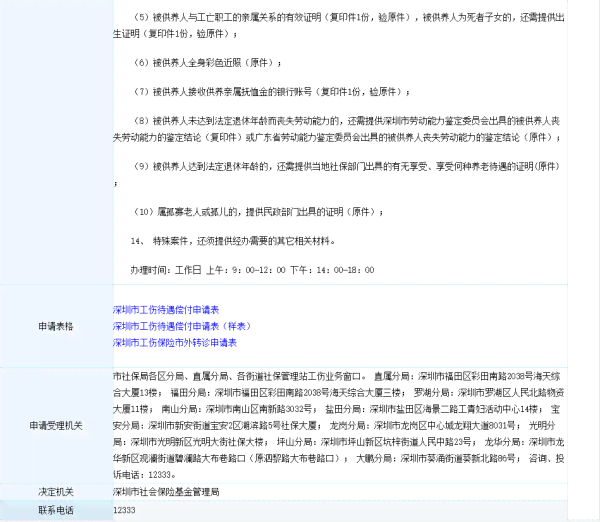Click the item (6) 被供养人全身彩色近照 line

pos(207,63)
